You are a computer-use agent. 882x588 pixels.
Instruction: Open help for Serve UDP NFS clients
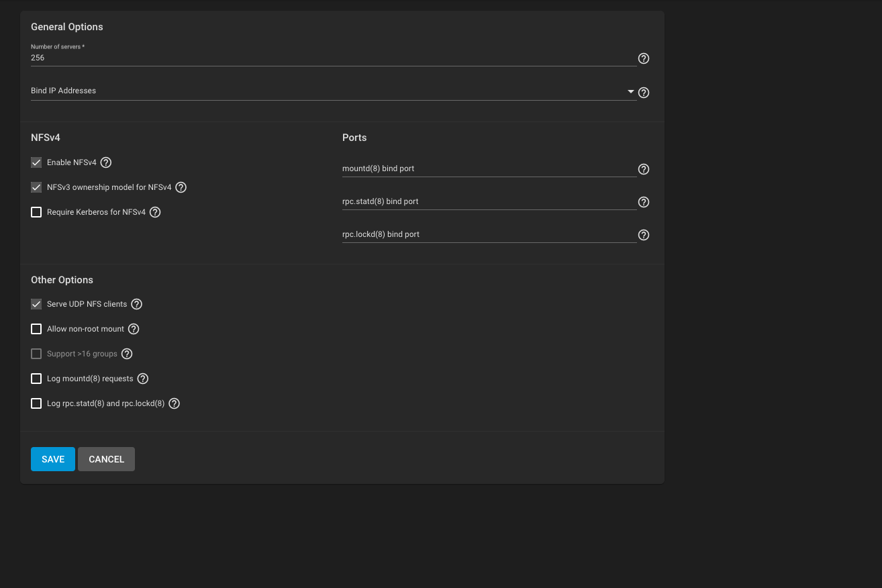coord(136,304)
